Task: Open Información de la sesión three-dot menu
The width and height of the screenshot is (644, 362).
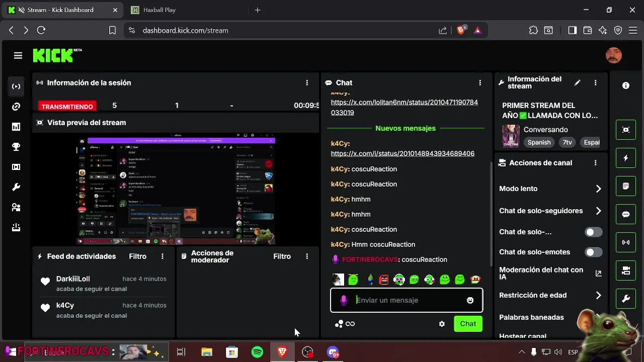Action: tap(307, 83)
